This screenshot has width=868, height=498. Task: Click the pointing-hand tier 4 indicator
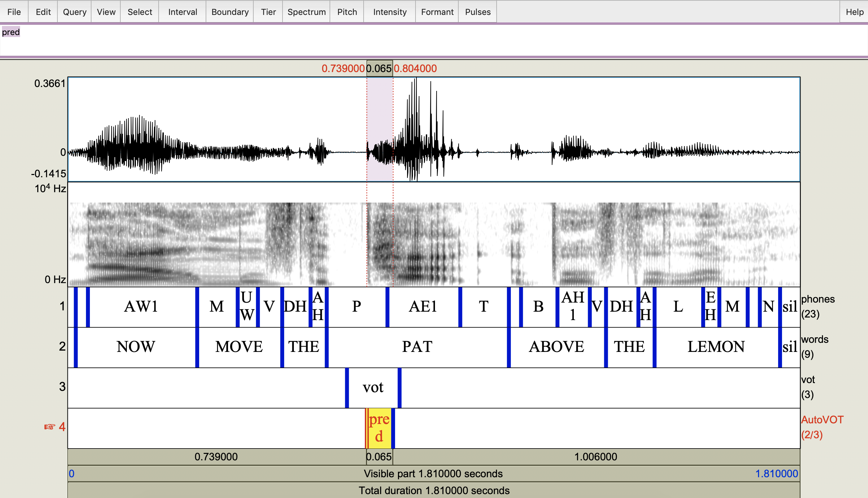point(50,427)
